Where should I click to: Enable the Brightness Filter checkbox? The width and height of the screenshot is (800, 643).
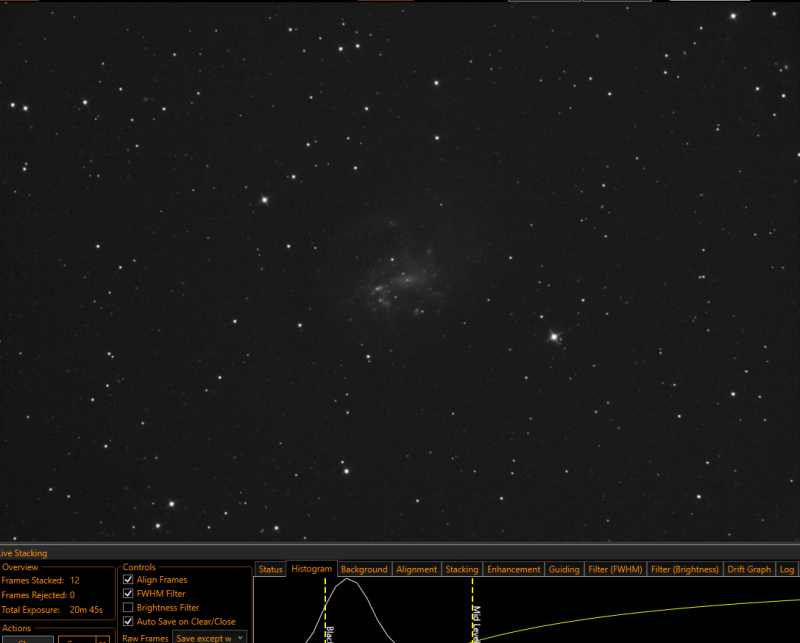[128, 607]
